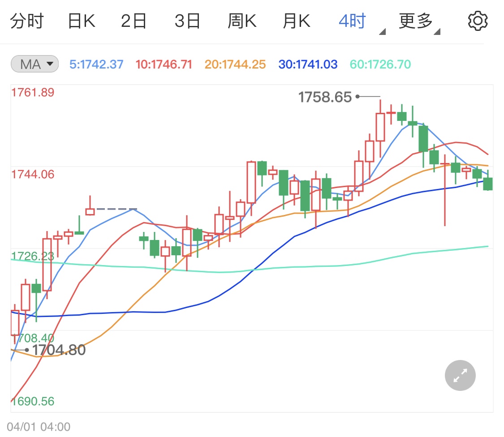Select the last green candlestick on chart

tap(488, 184)
